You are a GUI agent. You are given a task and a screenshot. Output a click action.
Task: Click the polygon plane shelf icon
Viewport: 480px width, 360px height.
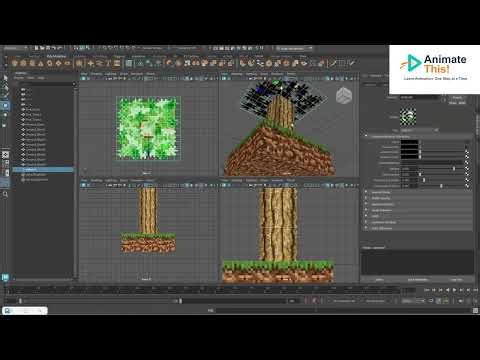58,63
